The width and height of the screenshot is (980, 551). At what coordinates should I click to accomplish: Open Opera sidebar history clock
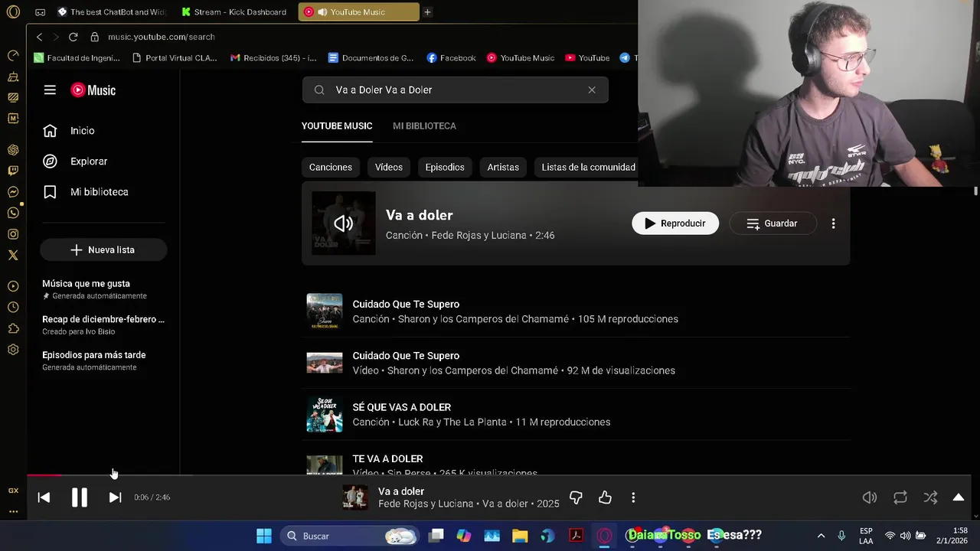pos(13,308)
